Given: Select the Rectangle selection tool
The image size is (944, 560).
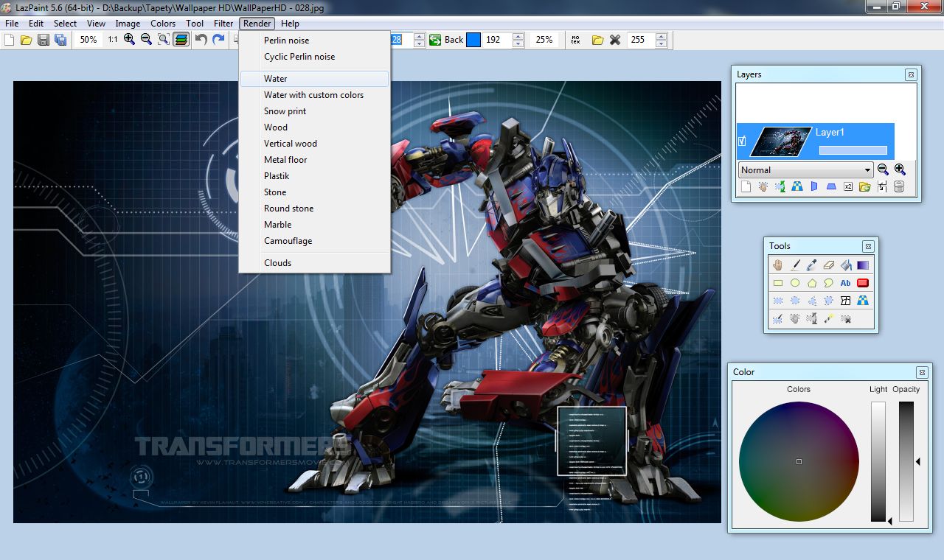Looking at the screenshot, I should click(x=778, y=301).
